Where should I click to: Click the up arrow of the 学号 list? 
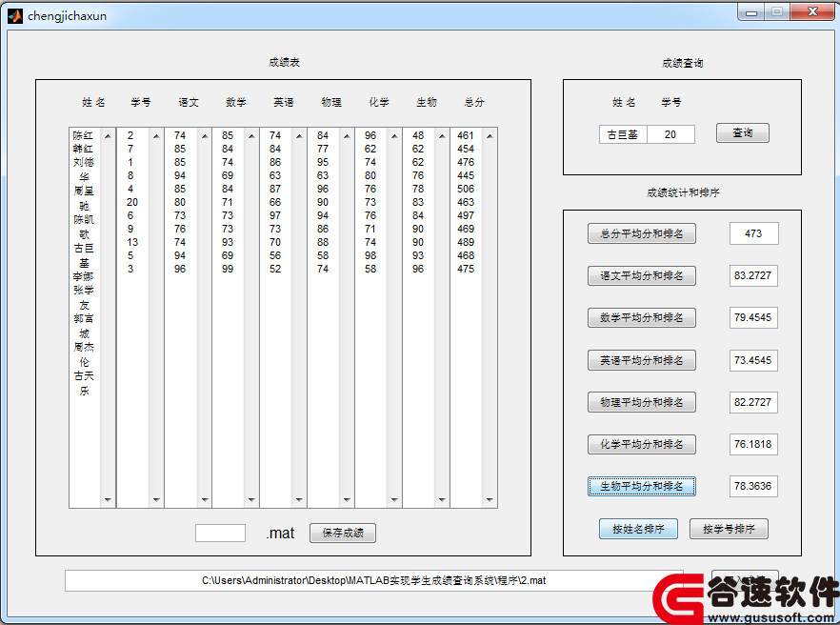point(156,136)
